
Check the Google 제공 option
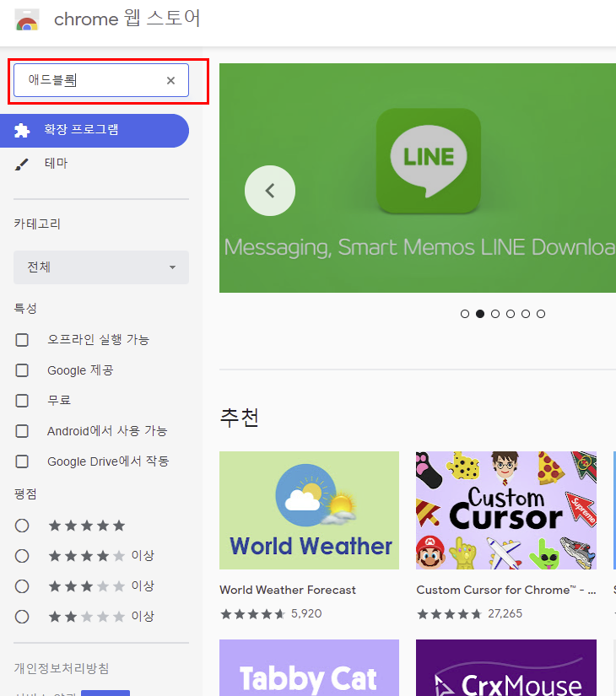[x=22, y=370]
